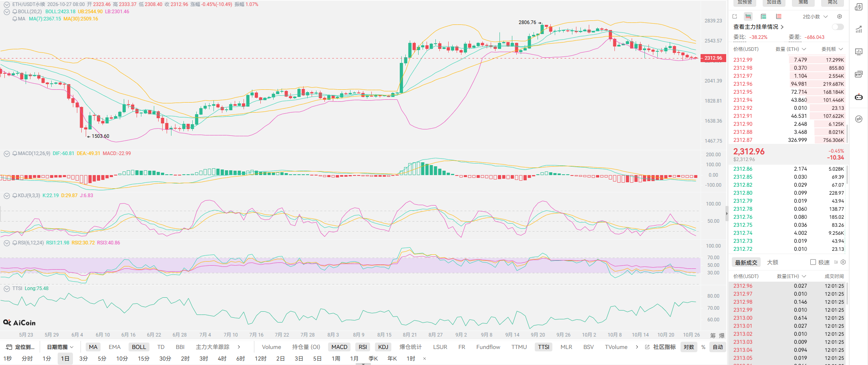
Task: Open the 2位小数 decimals dropdown
Action: point(815,16)
